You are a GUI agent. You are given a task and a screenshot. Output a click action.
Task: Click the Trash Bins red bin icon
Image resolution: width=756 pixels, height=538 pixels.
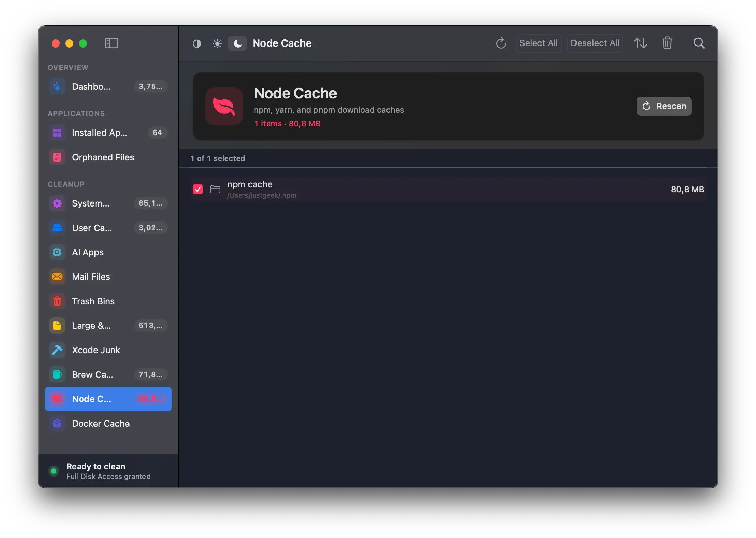(x=57, y=301)
